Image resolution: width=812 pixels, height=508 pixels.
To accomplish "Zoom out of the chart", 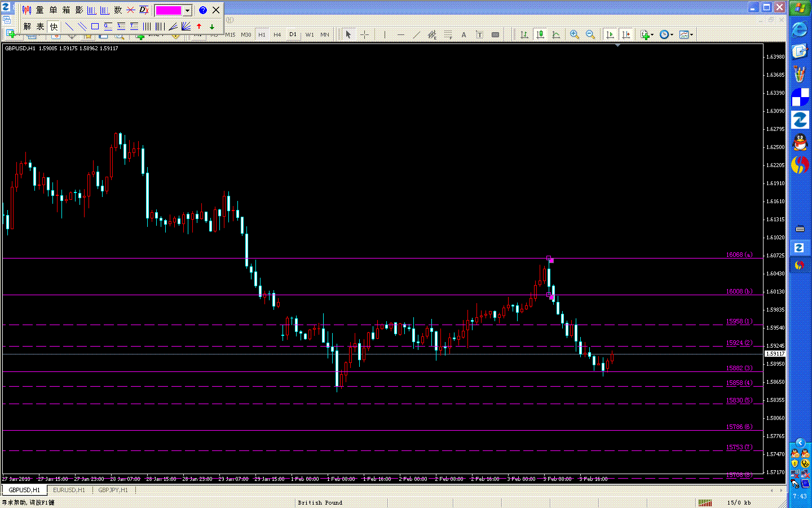I will pos(590,35).
